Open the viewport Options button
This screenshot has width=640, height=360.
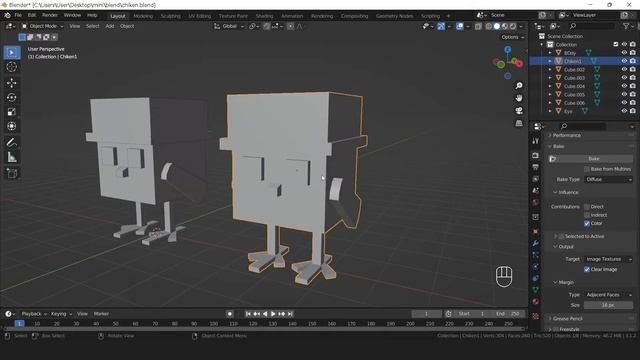[x=513, y=37]
